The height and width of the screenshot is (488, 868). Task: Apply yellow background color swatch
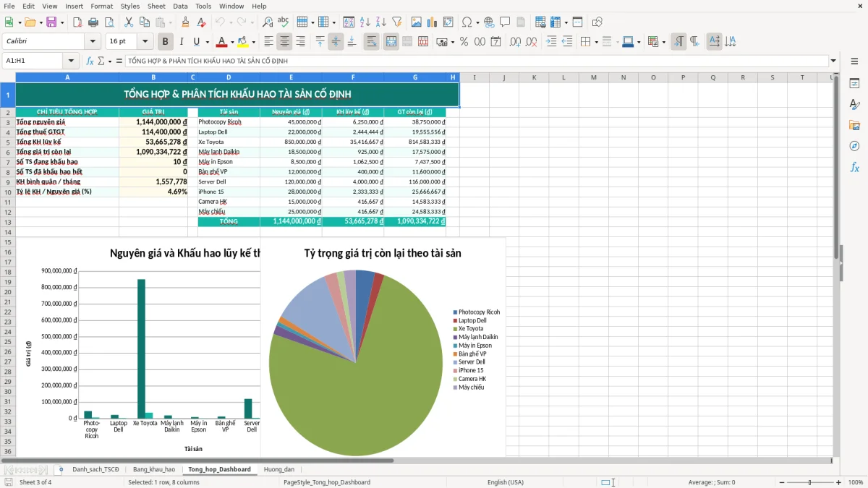pos(243,42)
